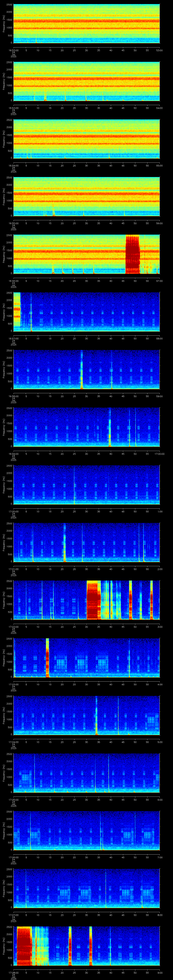Click the 57:00 end label of the 16:56 panel
This screenshot has height=980, width=173.
point(160,281)
